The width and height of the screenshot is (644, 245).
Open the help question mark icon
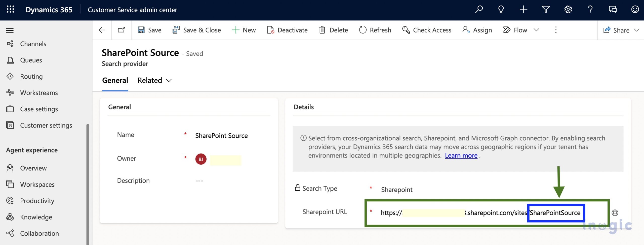point(590,10)
